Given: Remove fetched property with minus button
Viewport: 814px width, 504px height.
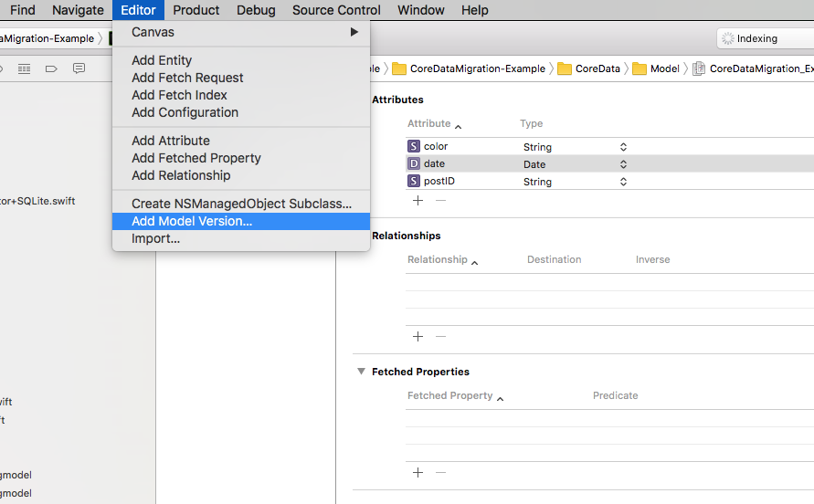Looking at the screenshot, I should (x=440, y=473).
